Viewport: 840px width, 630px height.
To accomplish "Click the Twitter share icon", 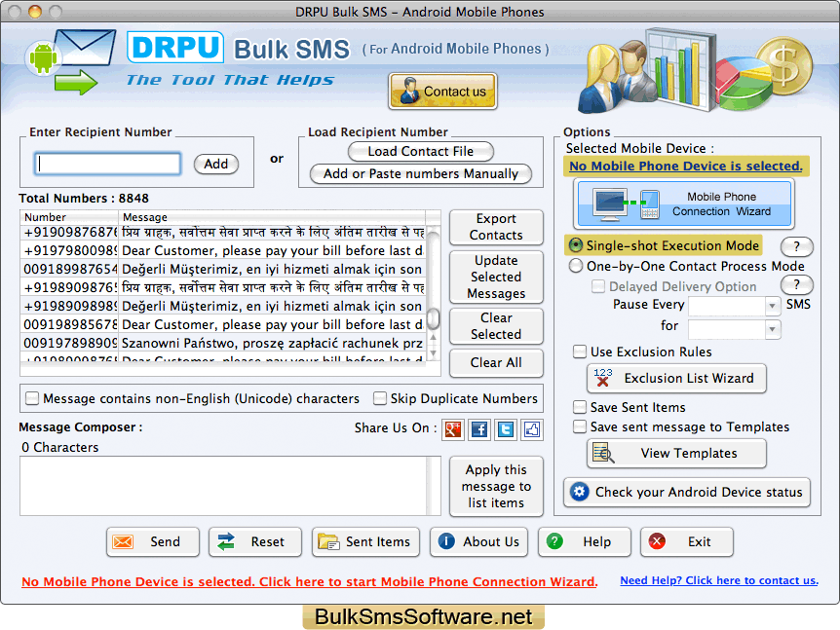I will 505,429.
